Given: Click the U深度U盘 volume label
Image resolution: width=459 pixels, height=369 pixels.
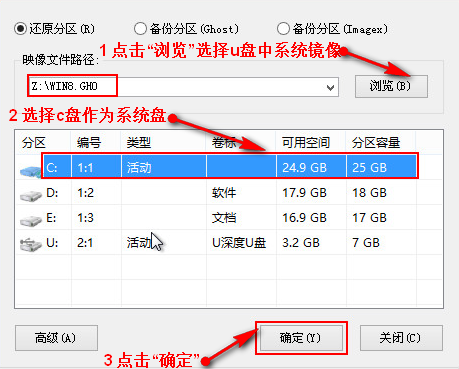Looking at the screenshot, I should [x=239, y=243].
